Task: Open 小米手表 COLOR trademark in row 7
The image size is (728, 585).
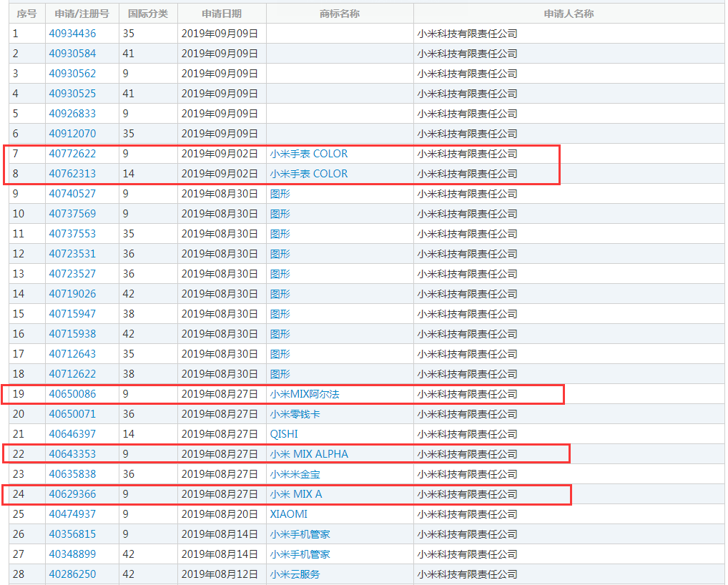Action: pos(309,154)
